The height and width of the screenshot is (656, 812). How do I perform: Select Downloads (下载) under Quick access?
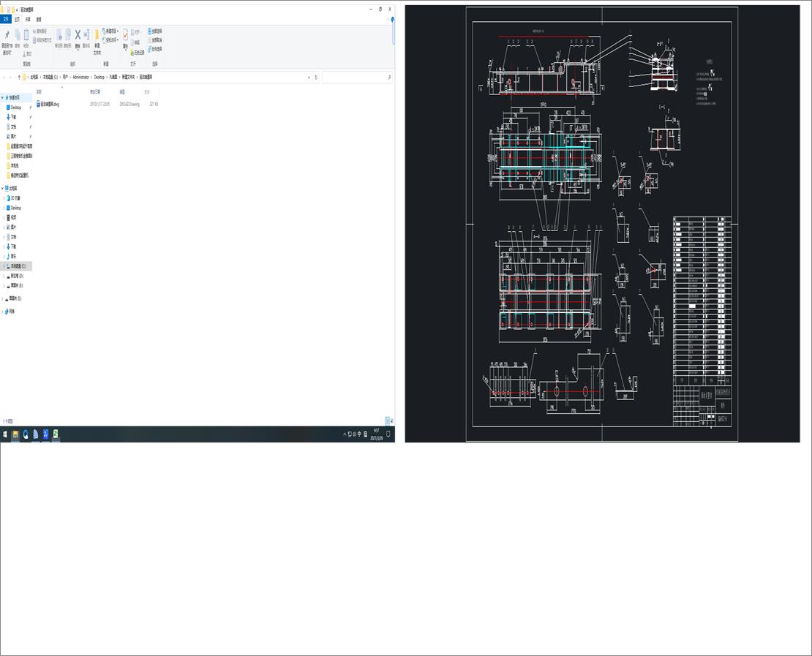(x=13, y=117)
